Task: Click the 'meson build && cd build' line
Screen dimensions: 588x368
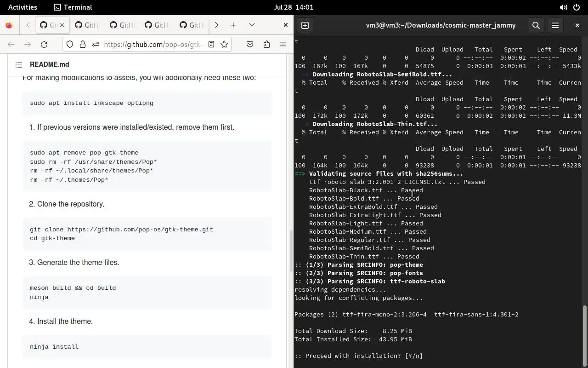Action: pyautogui.click(x=73, y=288)
